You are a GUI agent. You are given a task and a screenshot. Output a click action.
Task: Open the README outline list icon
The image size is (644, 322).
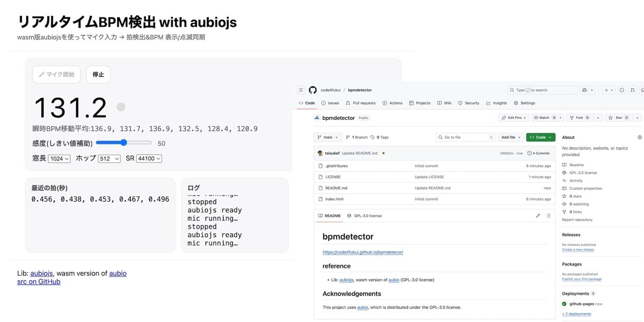[548, 216]
